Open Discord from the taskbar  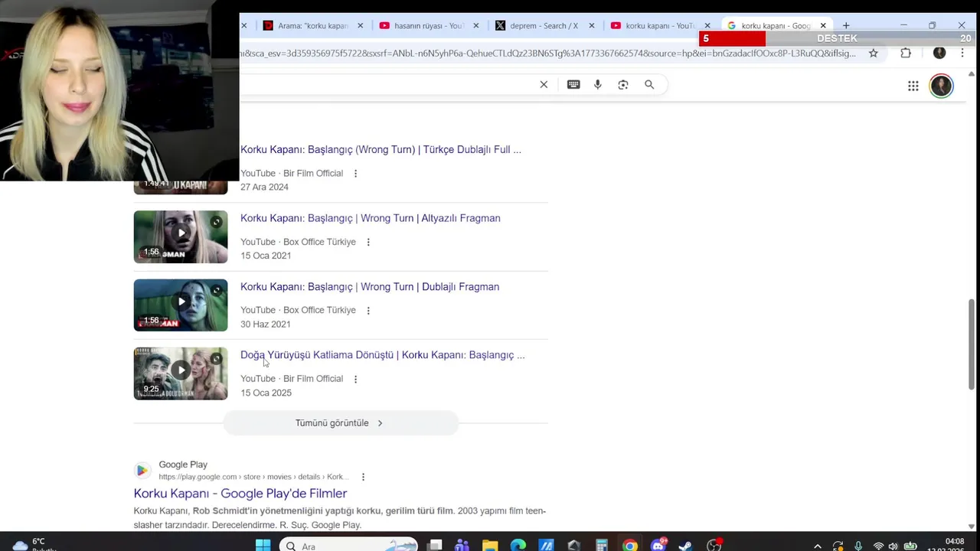(658, 545)
